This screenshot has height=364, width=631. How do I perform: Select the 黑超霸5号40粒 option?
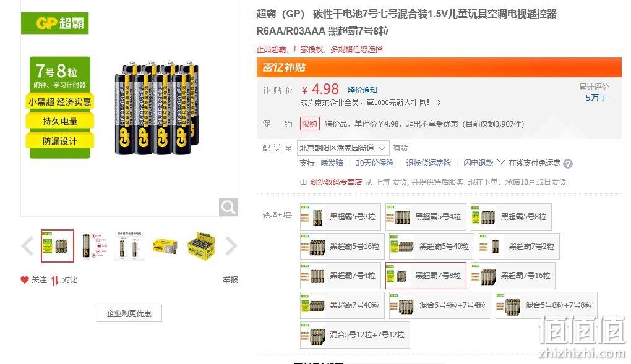tap(431, 246)
